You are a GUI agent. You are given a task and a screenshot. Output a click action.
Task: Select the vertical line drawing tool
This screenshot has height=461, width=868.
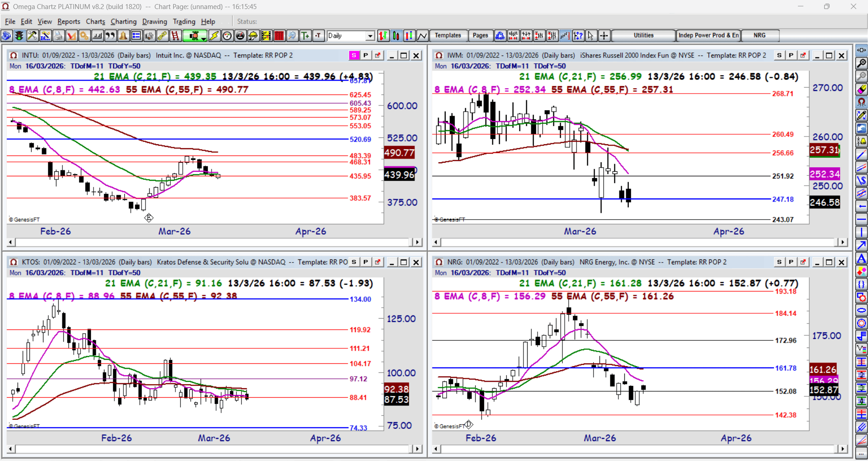tap(862, 232)
